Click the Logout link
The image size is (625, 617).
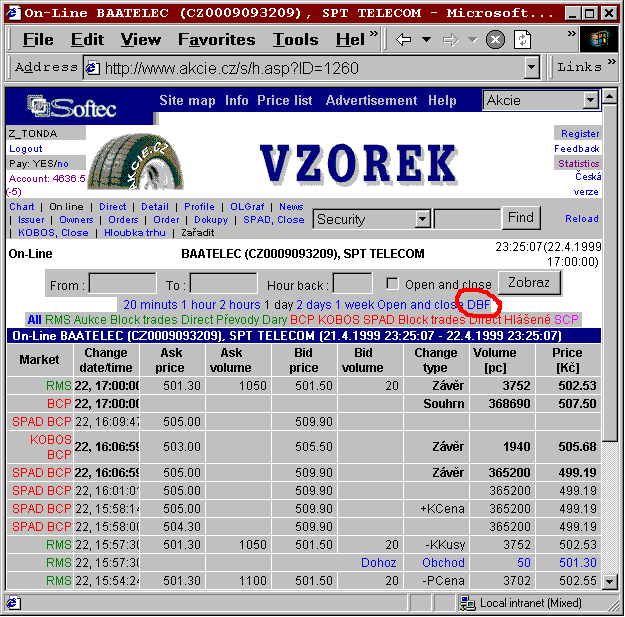coord(26,149)
